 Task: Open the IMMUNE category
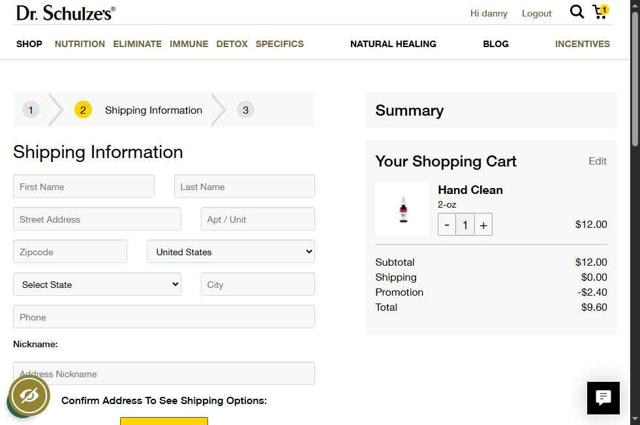[x=189, y=44]
